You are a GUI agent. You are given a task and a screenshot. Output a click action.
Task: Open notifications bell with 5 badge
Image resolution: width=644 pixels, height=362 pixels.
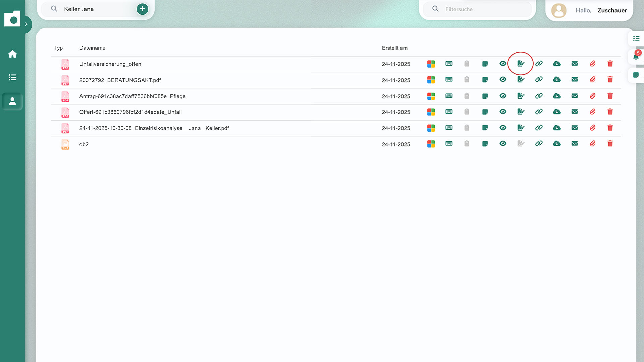(x=636, y=56)
